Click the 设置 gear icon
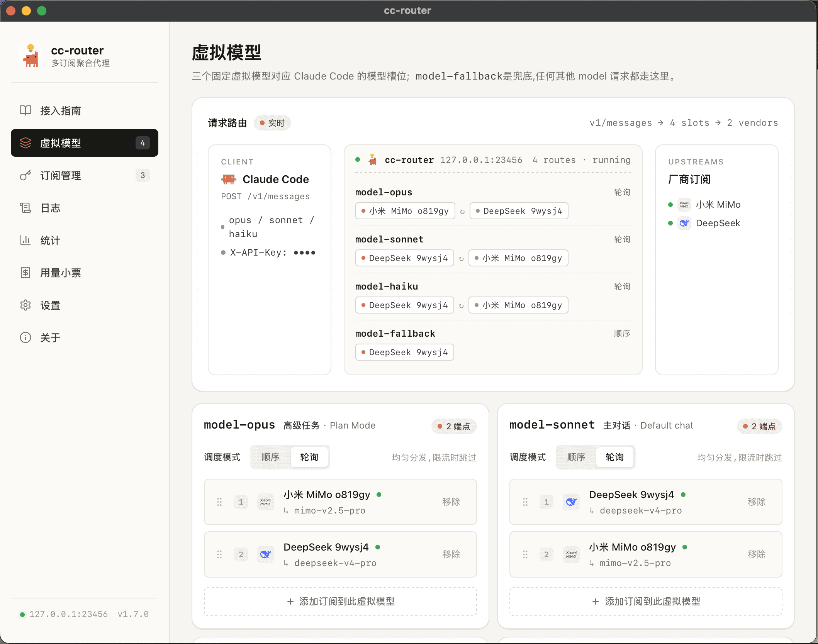The height and width of the screenshot is (644, 818). pos(25,305)
